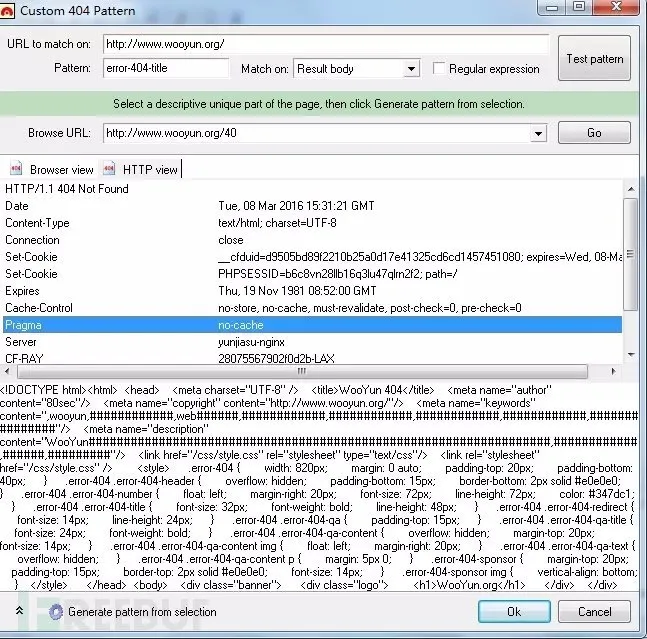
Task: Select the Content-Type header row
Action: [312, 223]
